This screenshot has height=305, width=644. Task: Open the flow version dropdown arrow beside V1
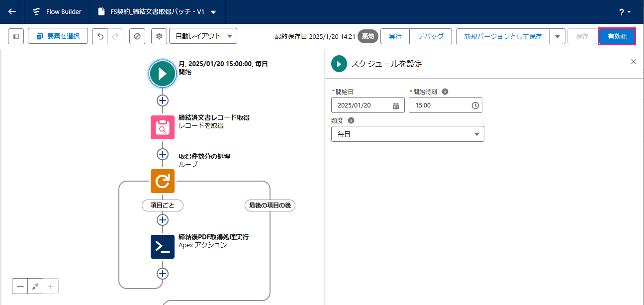click(213, 12)
